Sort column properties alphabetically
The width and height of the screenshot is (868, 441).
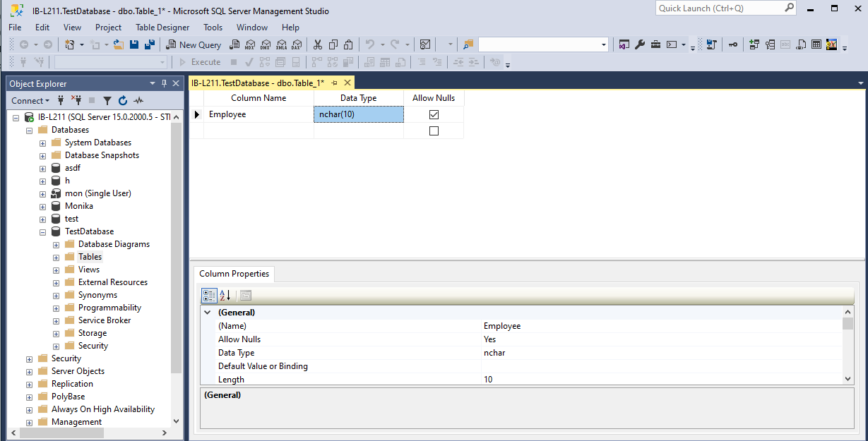[225, 295]
